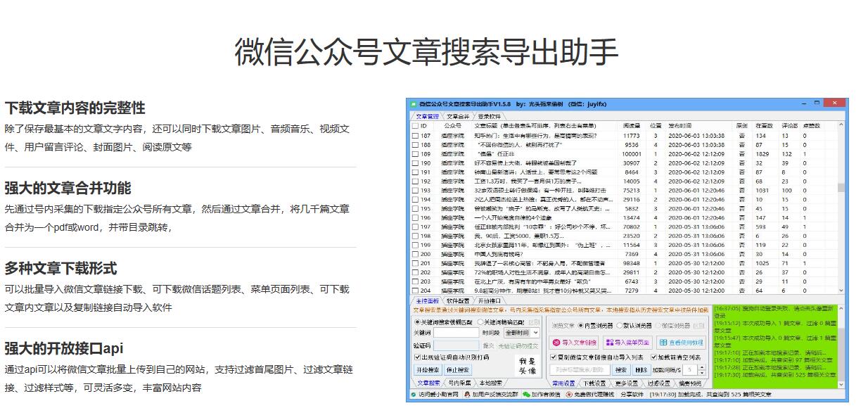This screenshot has height=420, width=868.
Task: Check the checkbox for row 193
Action: [415, 190]
